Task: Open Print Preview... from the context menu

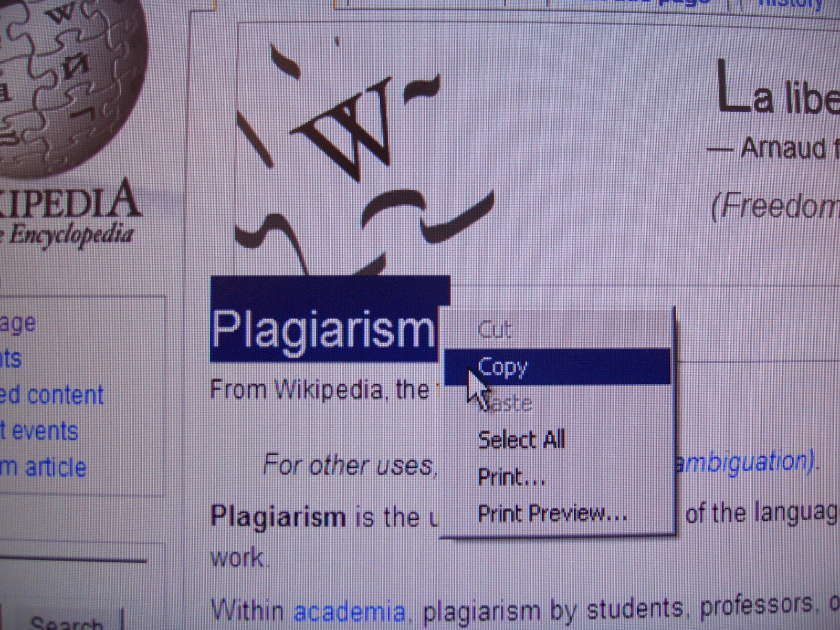Action: [x=552, y=513]
